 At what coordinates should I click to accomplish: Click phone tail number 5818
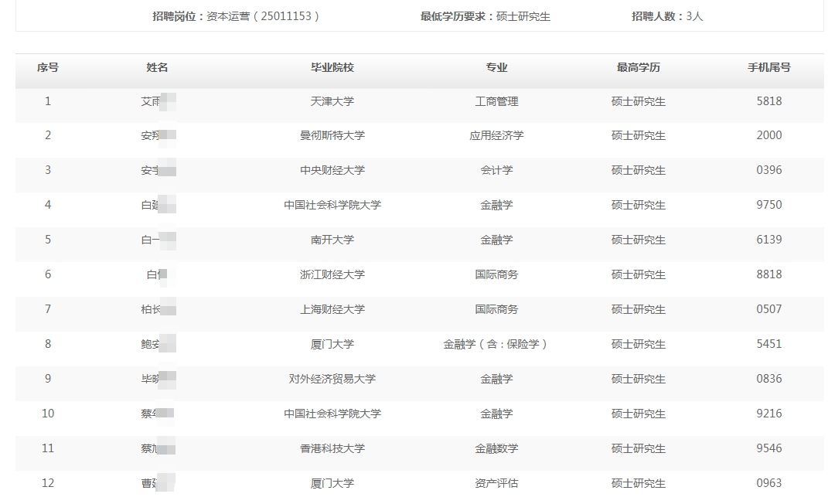768,101
